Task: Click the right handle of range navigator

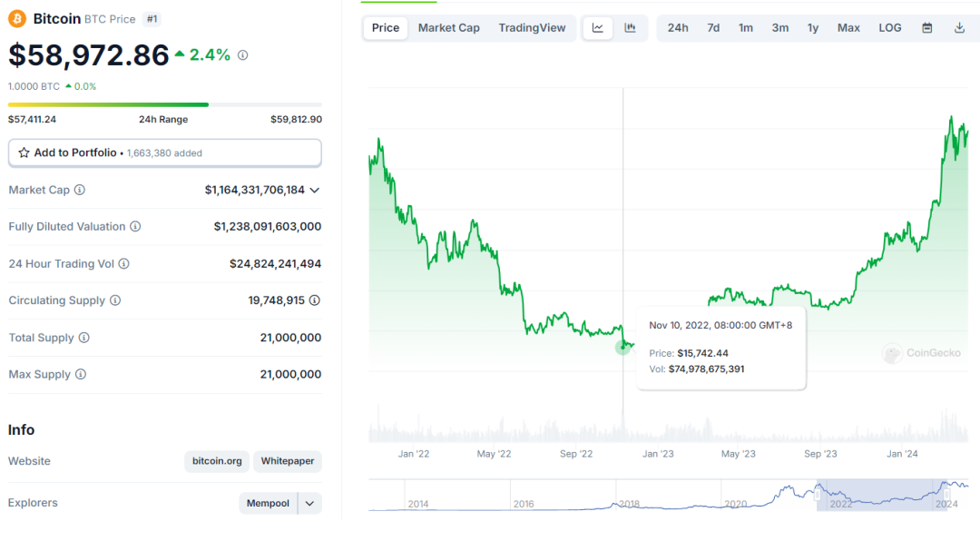Action: tap(946, 495)
